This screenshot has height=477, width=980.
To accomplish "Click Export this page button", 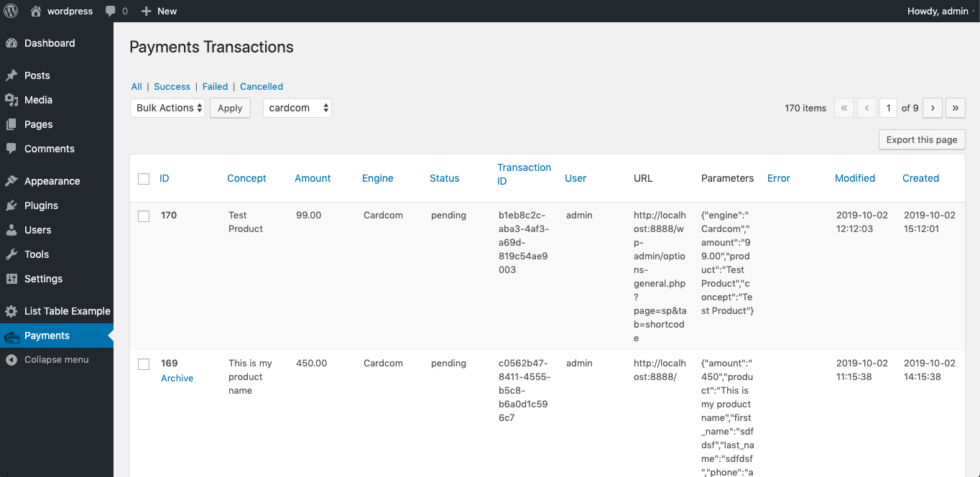I will (922, 139).
